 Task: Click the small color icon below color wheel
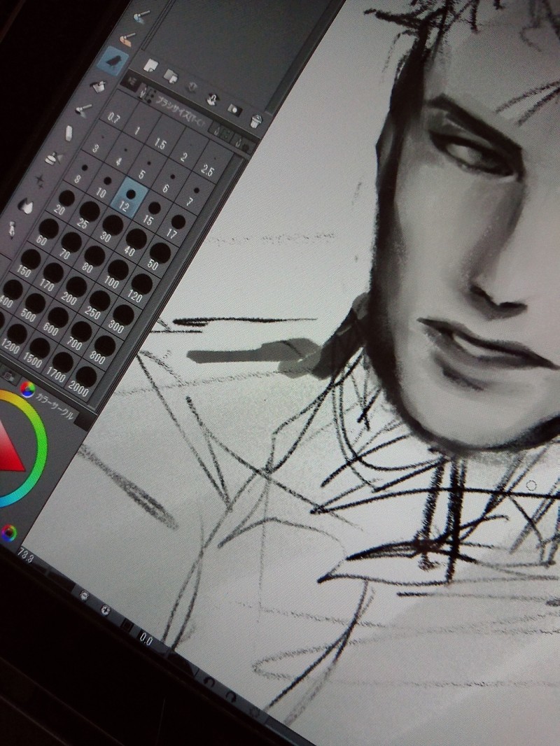click(x=8, y=533)
